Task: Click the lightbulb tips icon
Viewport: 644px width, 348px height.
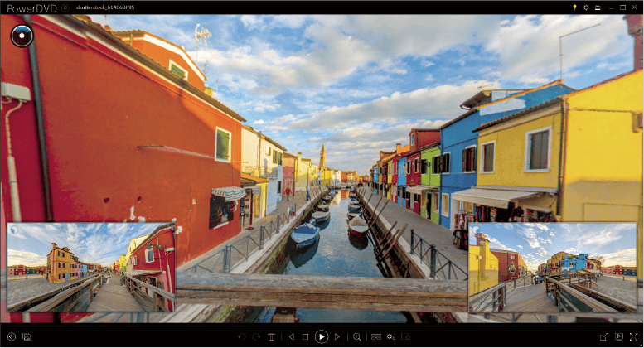Action: (574, 7)
